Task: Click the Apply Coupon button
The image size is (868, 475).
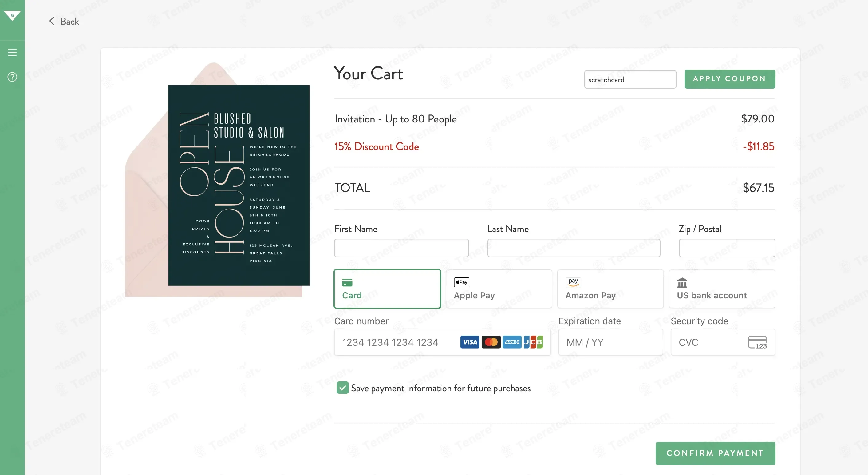Action: click(729, 79)
